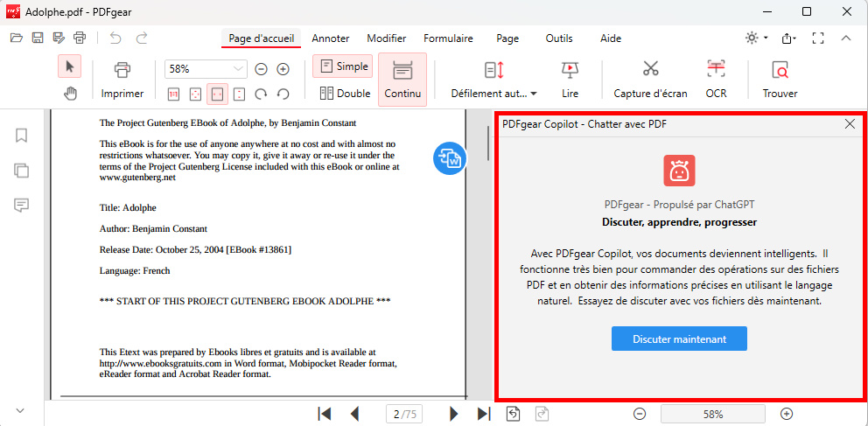This screenshot has width=868, height=426.
Task: Switch to Page d'accueil tab
Action: click(261, 38)
